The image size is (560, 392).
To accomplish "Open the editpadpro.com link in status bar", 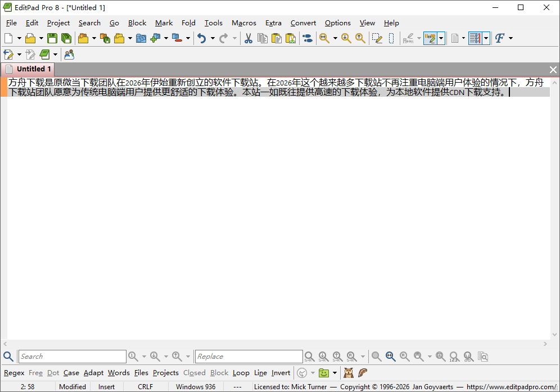I will (511, 386).
